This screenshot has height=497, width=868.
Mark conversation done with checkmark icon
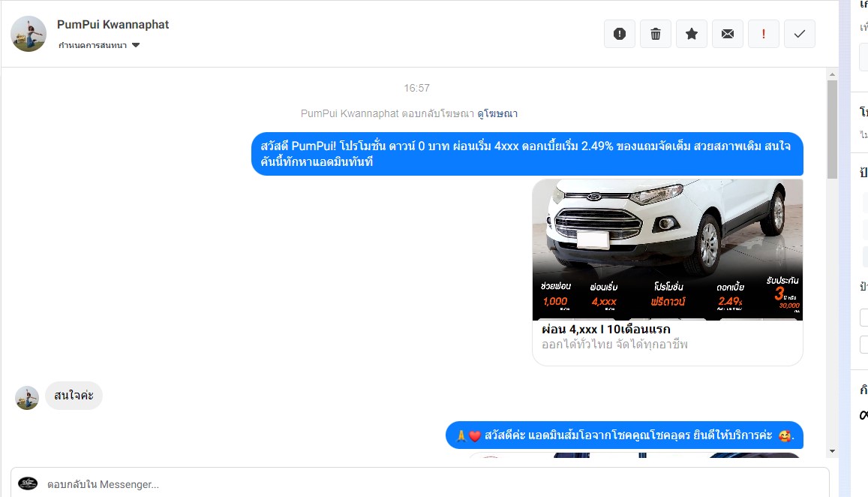point(800,34)
